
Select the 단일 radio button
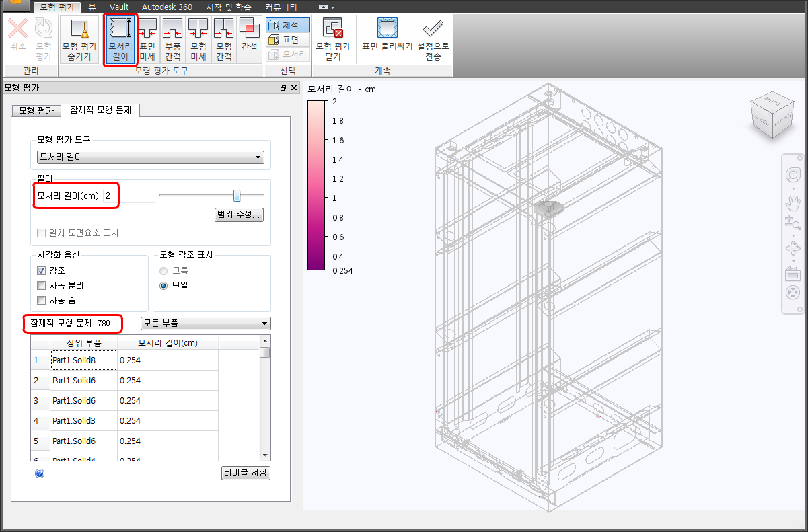(163, 285)
